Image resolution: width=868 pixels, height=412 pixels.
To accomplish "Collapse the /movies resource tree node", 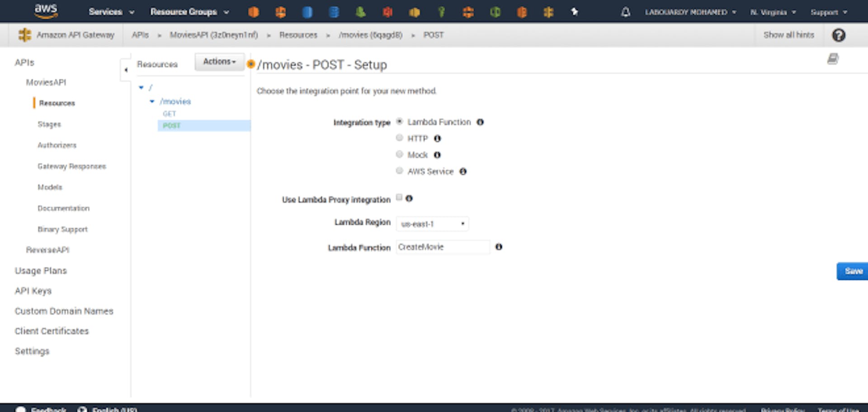I will (152, 101).
